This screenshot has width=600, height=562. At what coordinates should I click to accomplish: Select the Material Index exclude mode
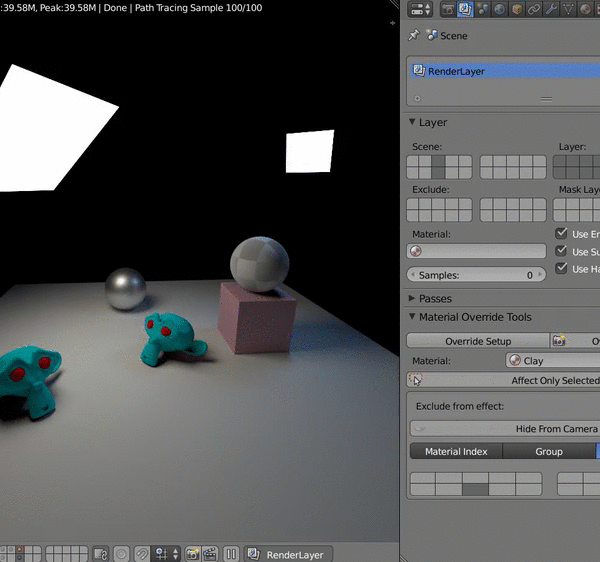tap(456, 451)
